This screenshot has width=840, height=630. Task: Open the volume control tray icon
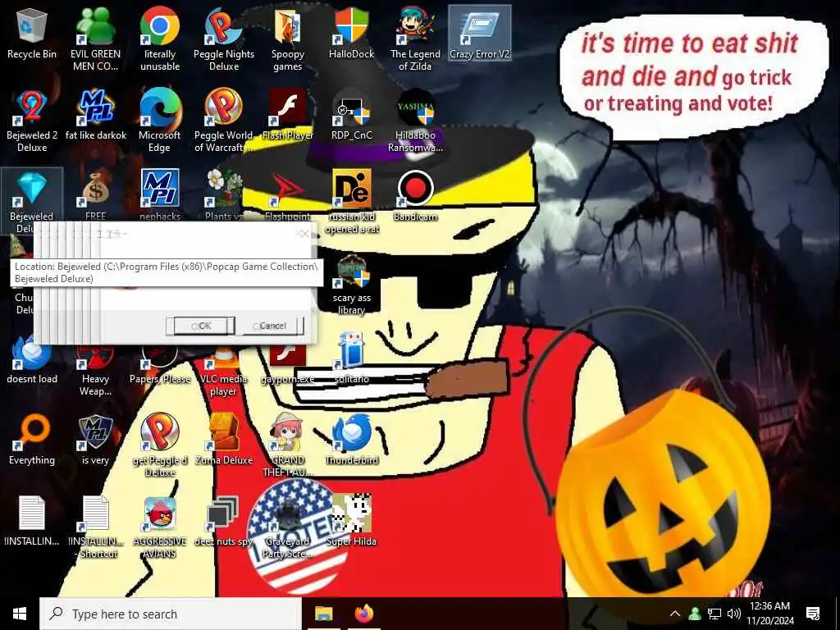(734, 614)
